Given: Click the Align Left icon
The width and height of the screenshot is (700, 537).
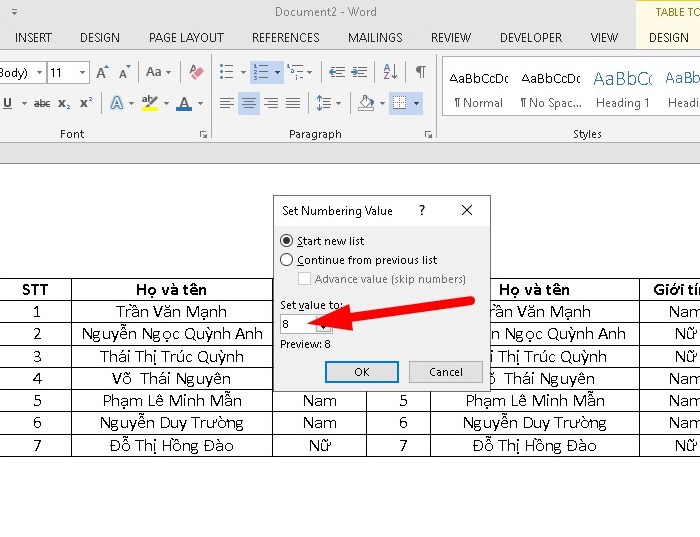Looking at the screenshot, I should tap(227, 104).
